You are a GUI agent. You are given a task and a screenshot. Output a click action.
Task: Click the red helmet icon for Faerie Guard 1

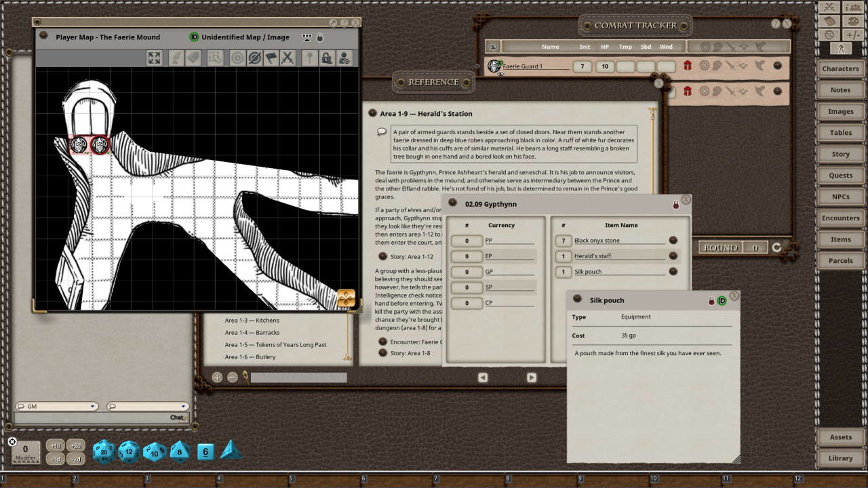pyautogui.click(x=688, y=66)
